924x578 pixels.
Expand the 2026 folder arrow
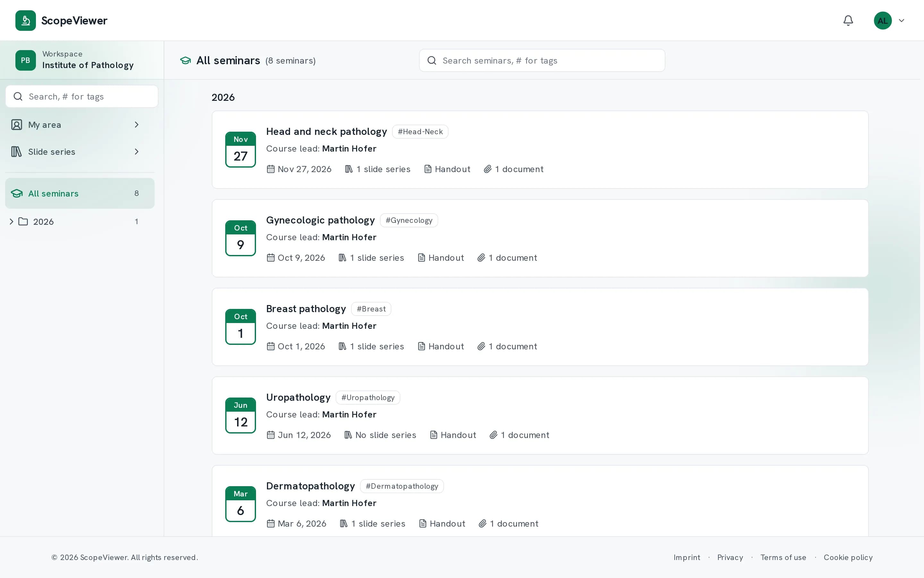(x=12, y=221)
